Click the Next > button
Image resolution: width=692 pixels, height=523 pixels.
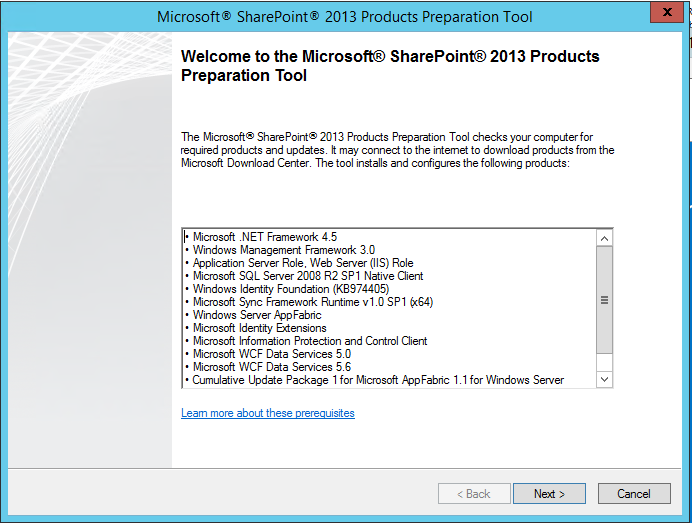point(549,493)
